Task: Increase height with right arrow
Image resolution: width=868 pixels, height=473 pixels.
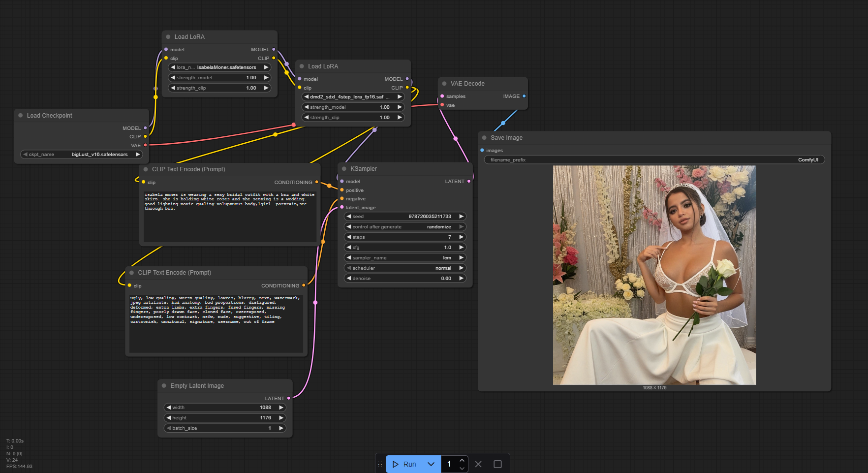Action: 281,418
